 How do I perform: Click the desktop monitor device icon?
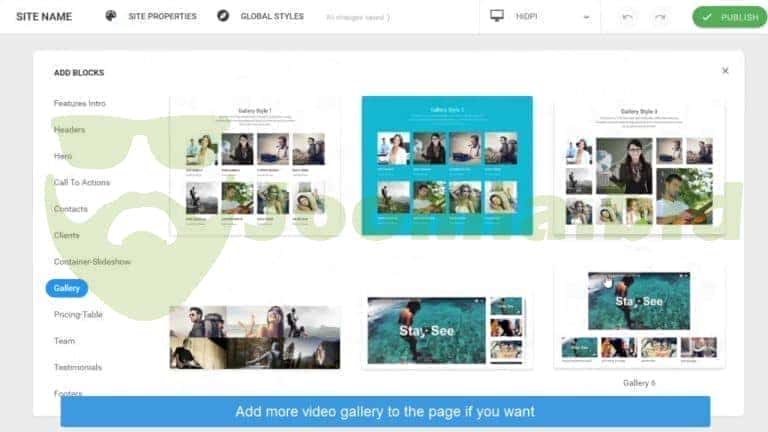[497, 17]
